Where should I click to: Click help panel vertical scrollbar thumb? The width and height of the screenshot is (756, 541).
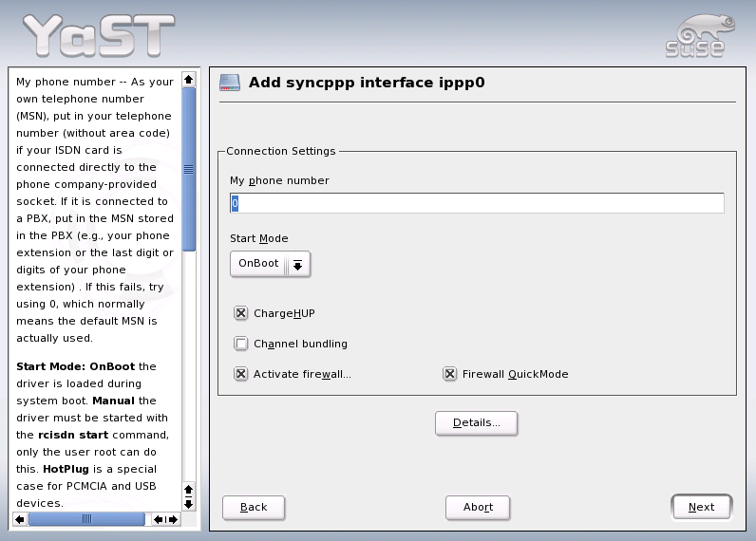[188, 169]
